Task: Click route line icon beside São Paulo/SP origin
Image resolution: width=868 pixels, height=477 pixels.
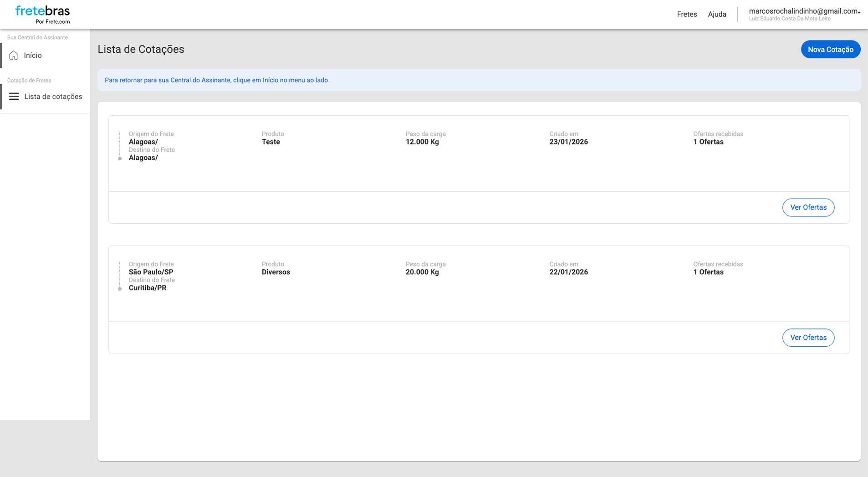Action: click(x=120, y=276)
